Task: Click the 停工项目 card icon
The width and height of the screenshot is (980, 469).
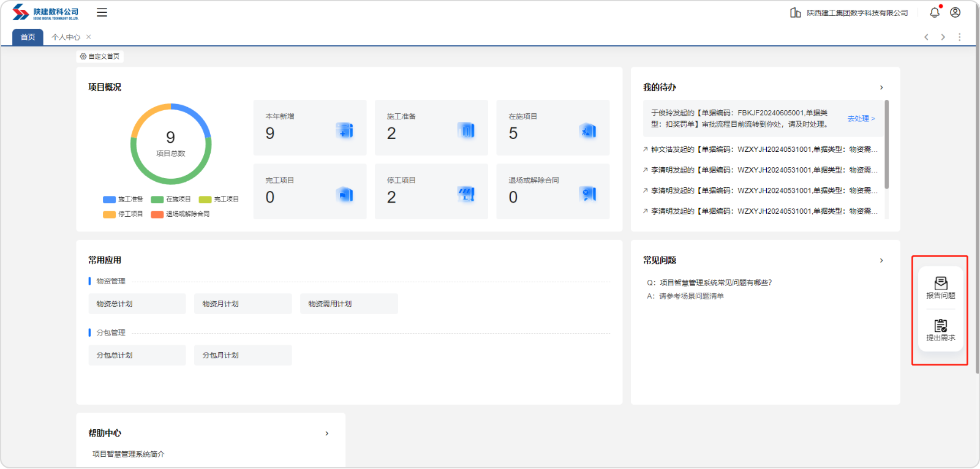Action: (466, 194)
